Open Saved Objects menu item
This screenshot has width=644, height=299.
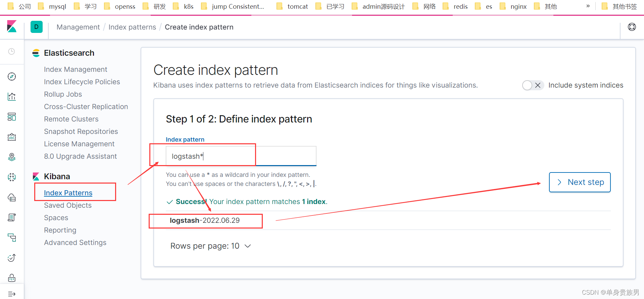[x=68, y=205]
